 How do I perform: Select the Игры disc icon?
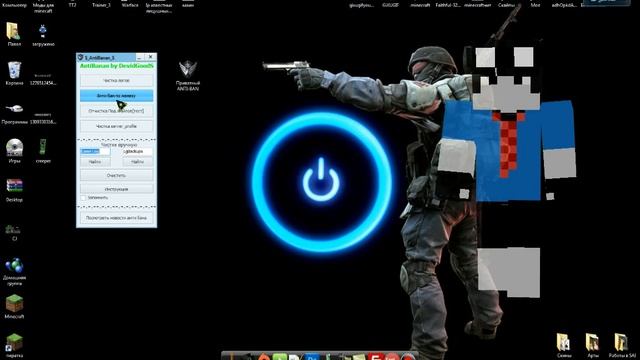click(14, 150)
